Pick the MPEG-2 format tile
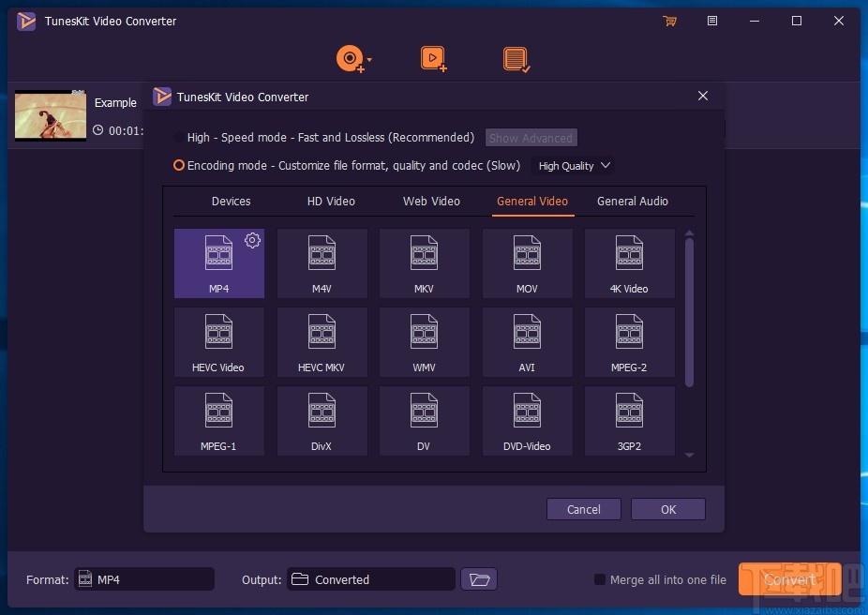The width and height of the screenshot is (868, 615). coord(629,342)
